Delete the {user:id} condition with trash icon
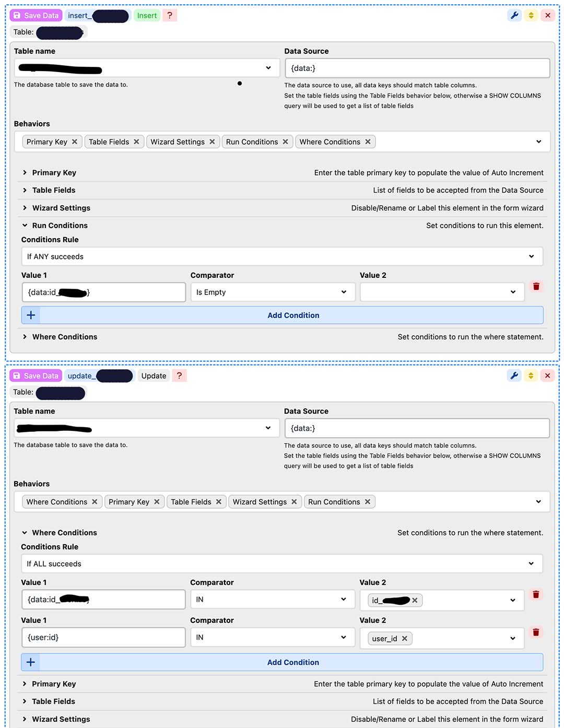Viewport: 564px width, 728px height. pyautogui.click(x=536, y=632)
